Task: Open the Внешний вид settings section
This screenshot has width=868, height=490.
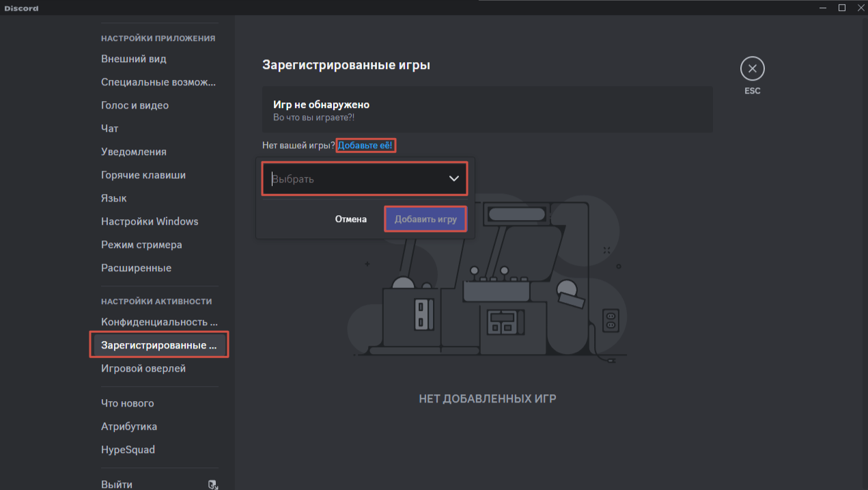Action: tap(134, 59)
